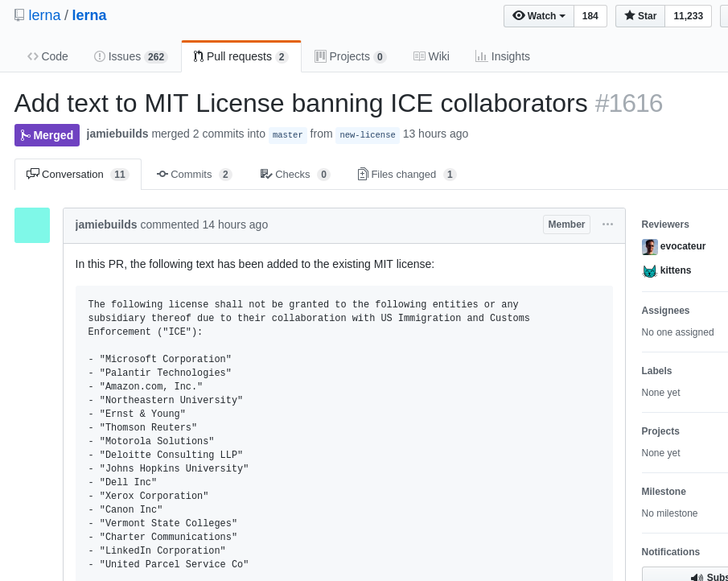Screen dimensions: 728x581
Task: Open the Files changed tab
Action: (407, 174)
